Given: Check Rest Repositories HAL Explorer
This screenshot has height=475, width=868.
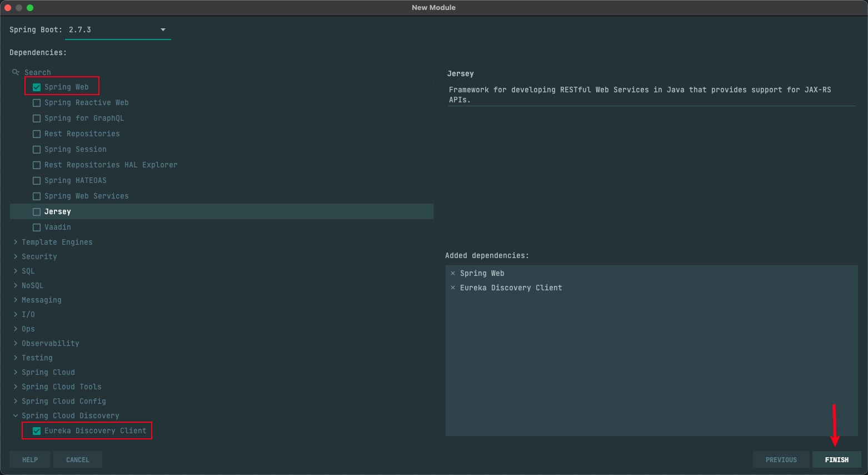Looking at the screenshot, I should pos(37,165).
